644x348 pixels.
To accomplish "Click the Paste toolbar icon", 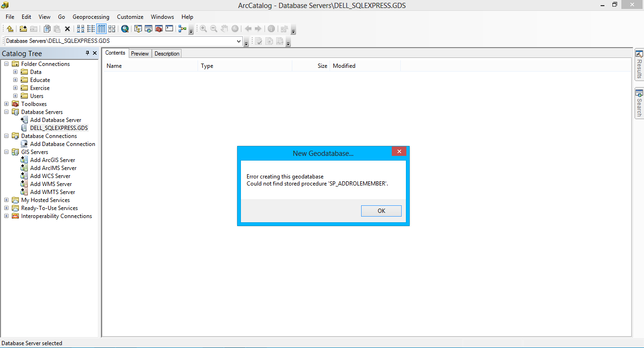I will 57,29.
